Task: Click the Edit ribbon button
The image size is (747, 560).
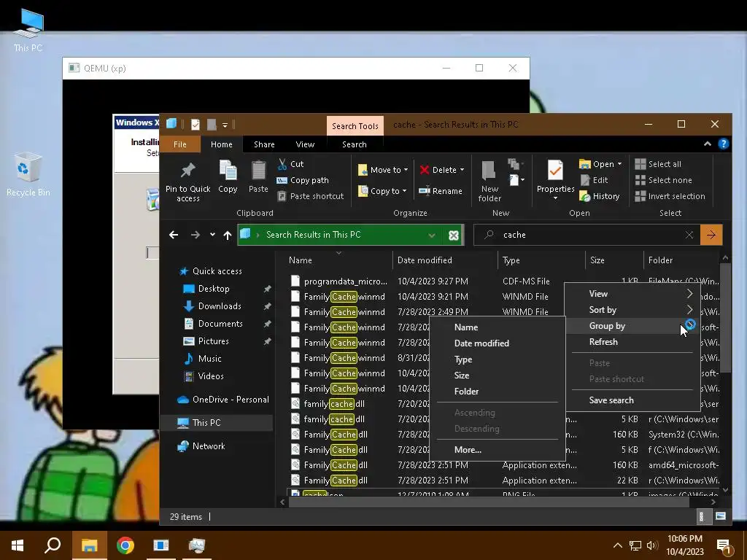Action: (x=594, y=180)
